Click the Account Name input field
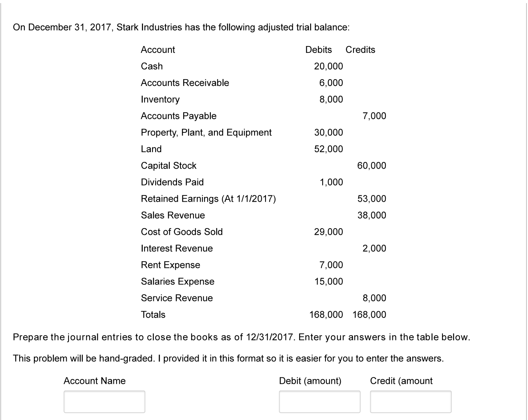The image size is (528, 420). click(x=104, y=401)
